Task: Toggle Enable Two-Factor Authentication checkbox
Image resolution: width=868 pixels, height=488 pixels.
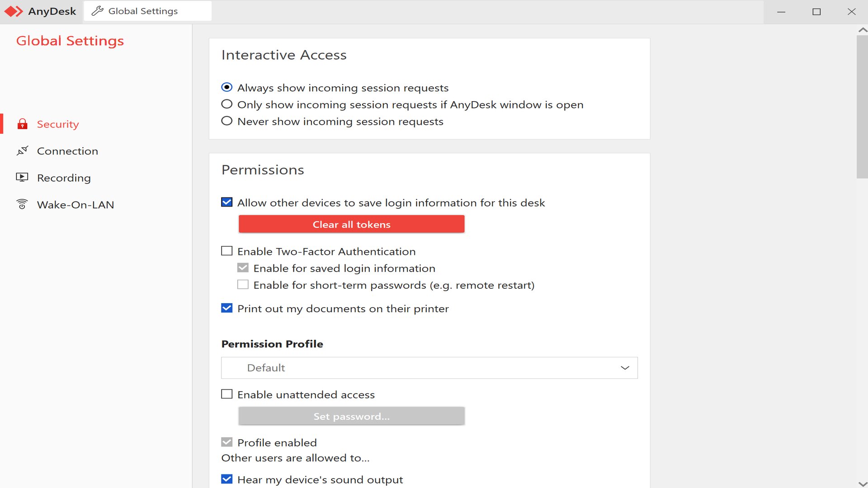Action: point(226,251)
